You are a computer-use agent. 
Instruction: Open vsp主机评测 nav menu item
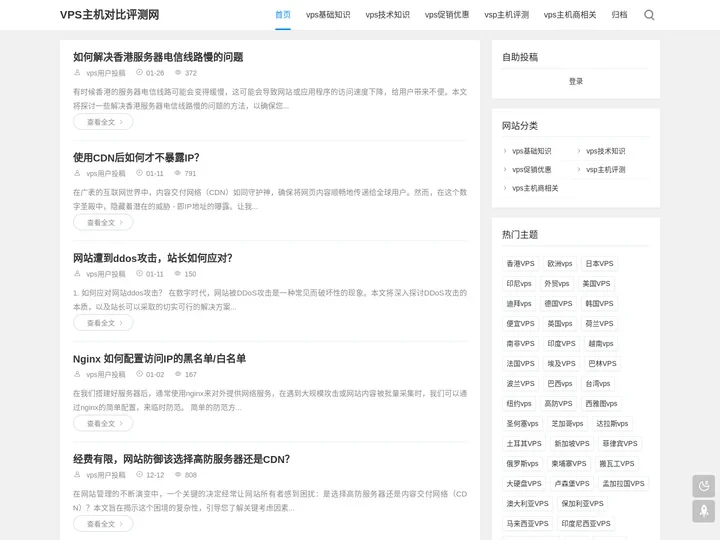[x=506, y=15]
